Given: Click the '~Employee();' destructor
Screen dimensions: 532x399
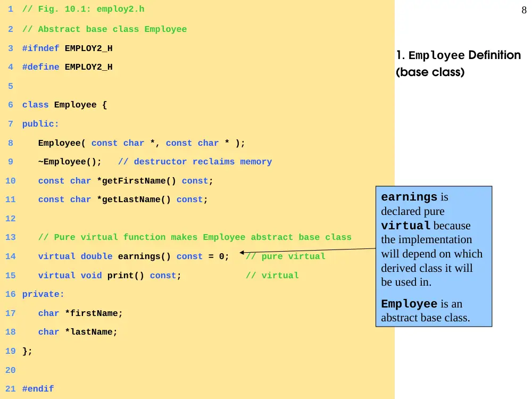Looking at the screenshot, I should (x=70, y=162).
